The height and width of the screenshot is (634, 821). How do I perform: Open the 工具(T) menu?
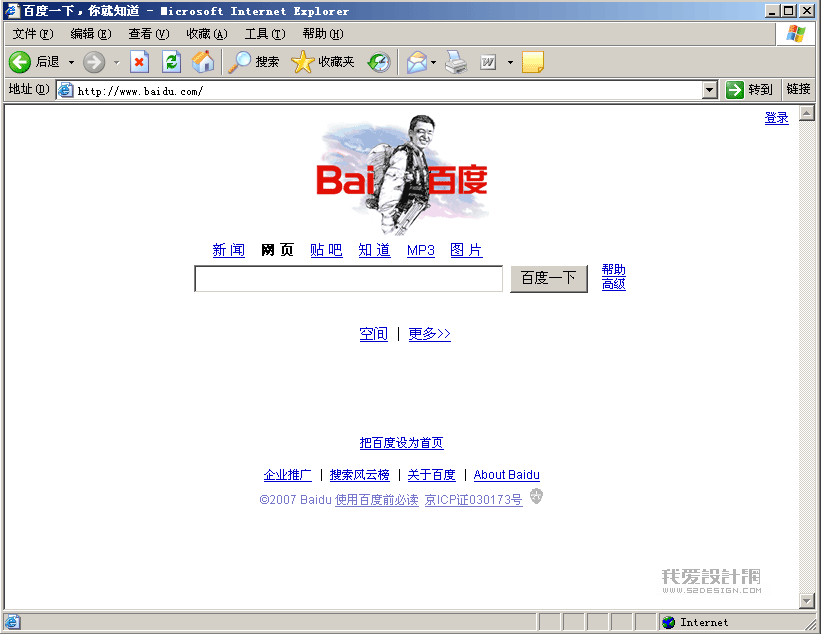tap(265, 34)
